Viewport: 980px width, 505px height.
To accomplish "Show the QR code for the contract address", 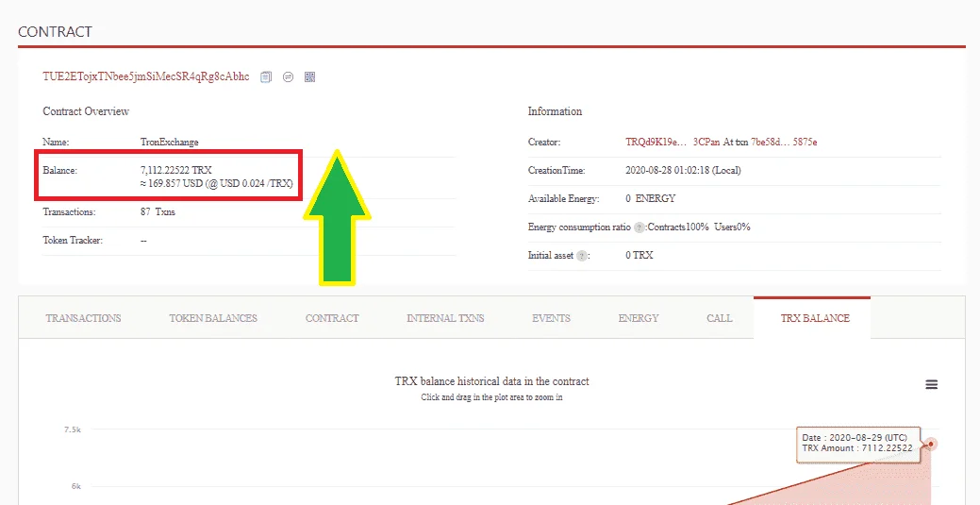I will (x=310, y=77).
